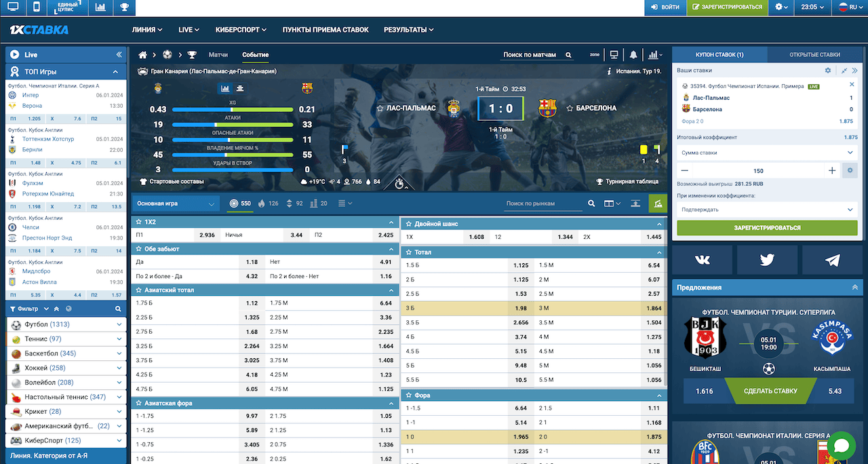
Task: Expand the Футбол sport category
Action: point(119,324)
